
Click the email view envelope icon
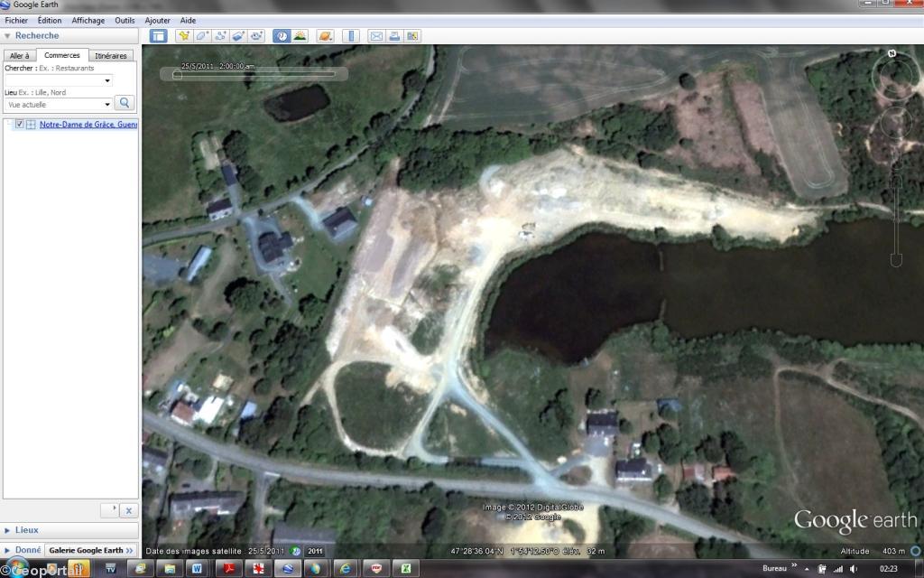point(376,36)
